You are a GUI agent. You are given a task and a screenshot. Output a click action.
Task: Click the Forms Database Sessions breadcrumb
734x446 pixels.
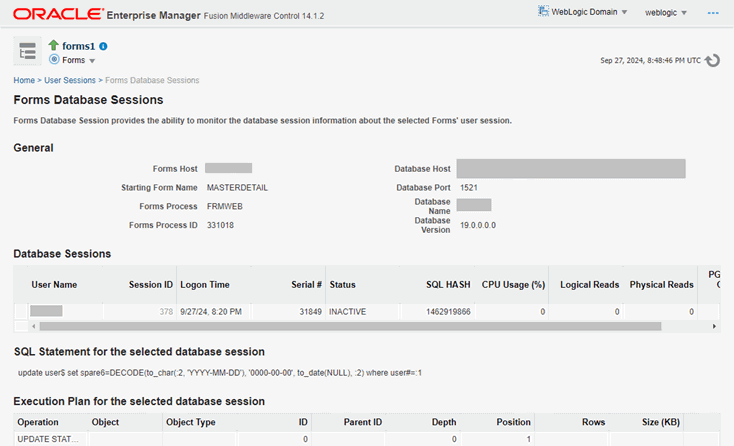[152, 80]
